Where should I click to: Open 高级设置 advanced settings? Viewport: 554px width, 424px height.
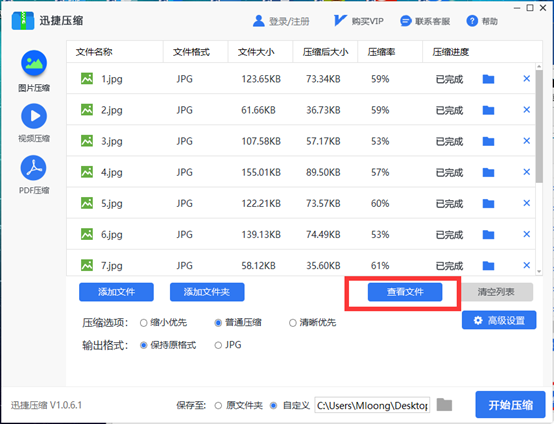coord(499,320)
